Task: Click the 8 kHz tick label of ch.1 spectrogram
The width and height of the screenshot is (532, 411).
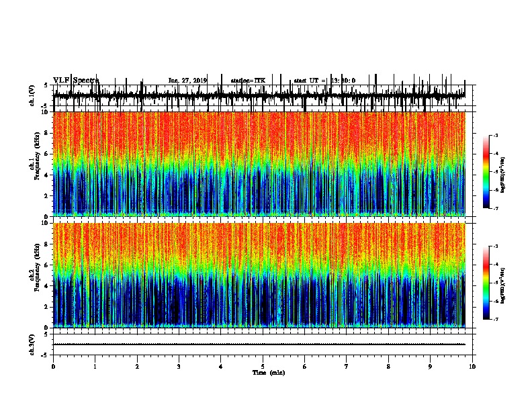Action: 46,133
